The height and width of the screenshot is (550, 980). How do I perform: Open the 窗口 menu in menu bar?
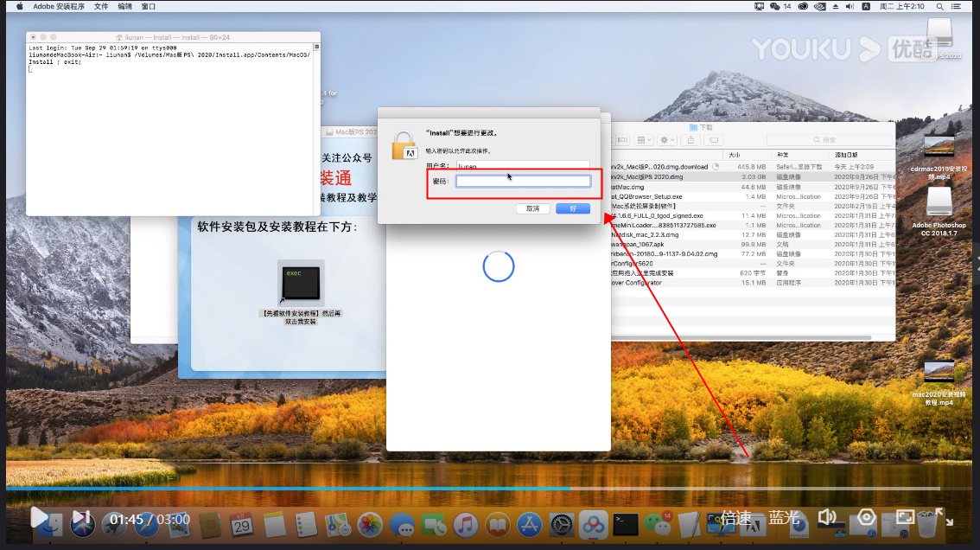[x=149, y=6]
